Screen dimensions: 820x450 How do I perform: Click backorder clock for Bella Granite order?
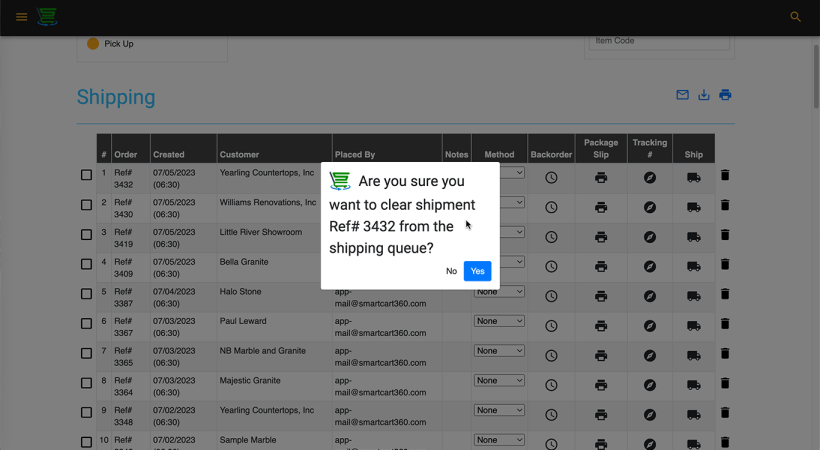pos(551,267)
